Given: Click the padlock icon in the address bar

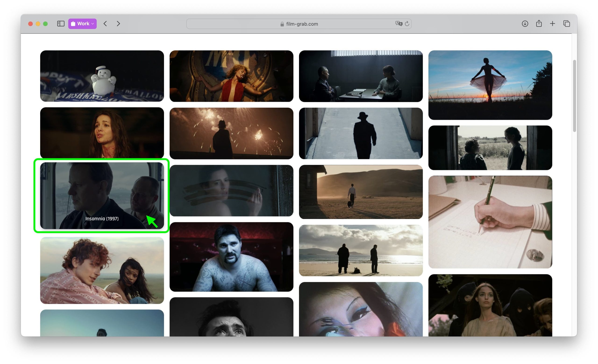Looking at the screenshot, I should pos(282,24).
